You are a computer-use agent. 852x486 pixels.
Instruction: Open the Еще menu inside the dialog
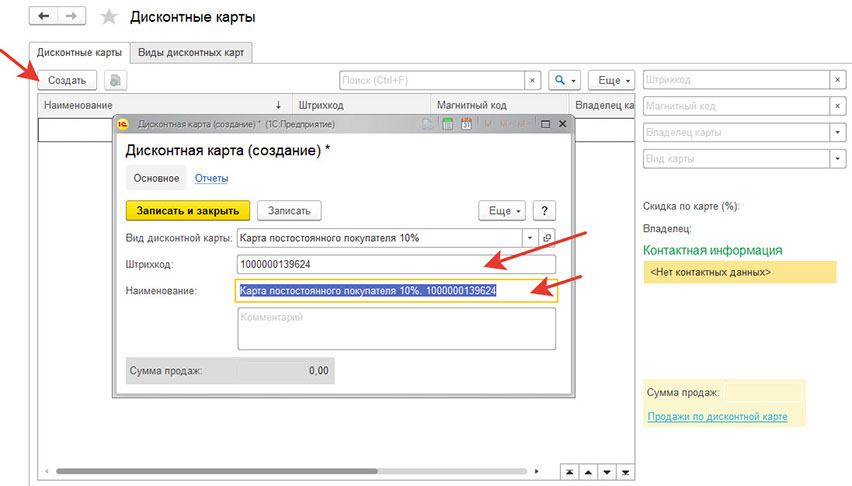click(502, 211)
